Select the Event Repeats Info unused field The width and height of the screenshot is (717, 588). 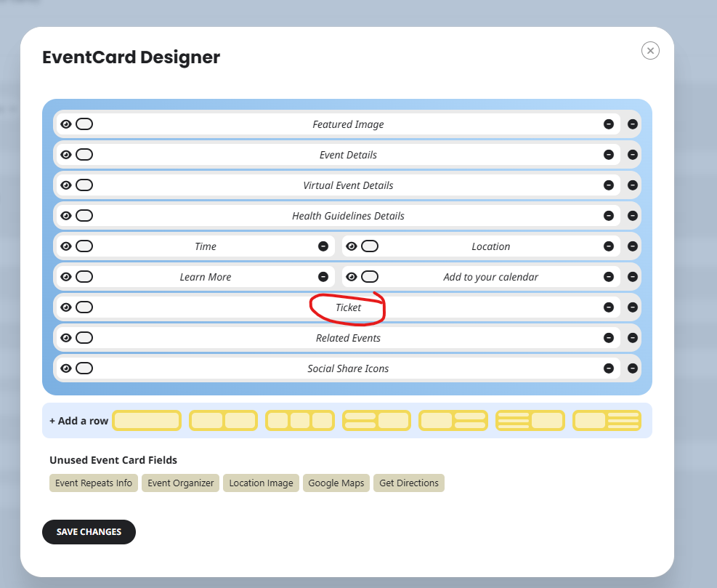coord(94,483)
